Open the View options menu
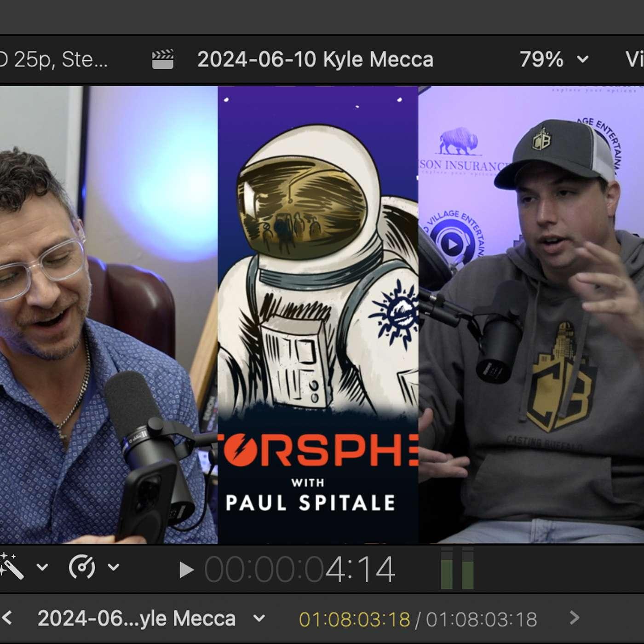This screenshot has height=644, width=644. point(635,59)
